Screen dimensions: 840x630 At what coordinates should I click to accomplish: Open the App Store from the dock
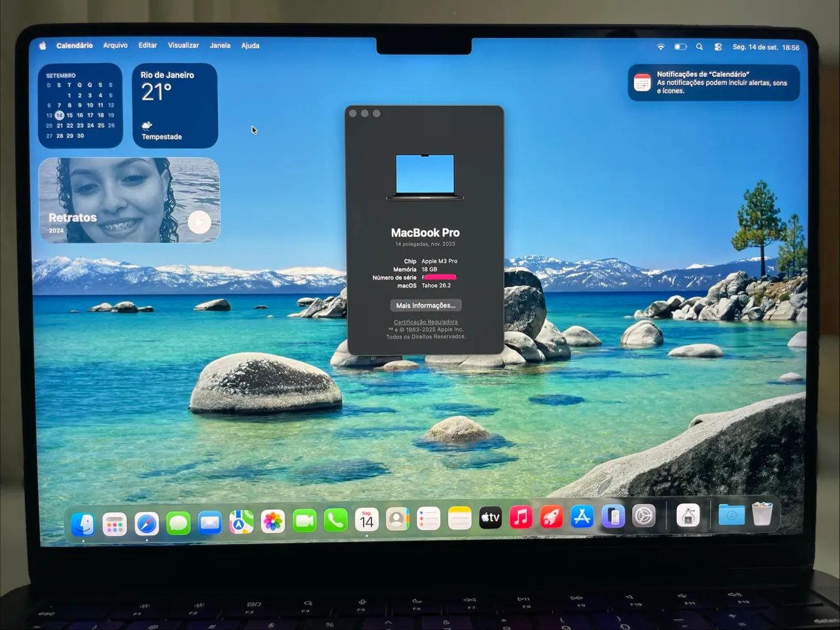582,517
